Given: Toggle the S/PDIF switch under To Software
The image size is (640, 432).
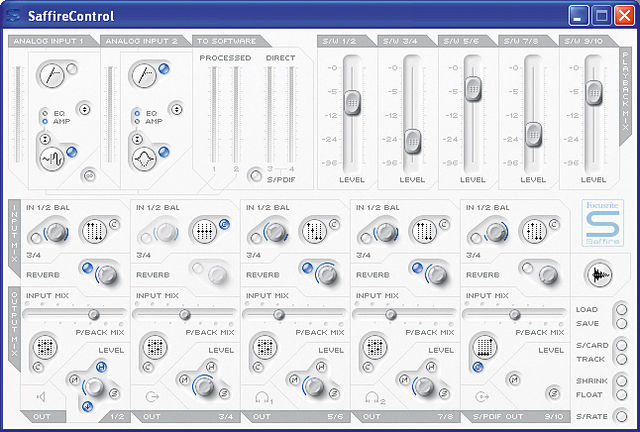Looking at the screenshot, I should [x=256, y=176].
